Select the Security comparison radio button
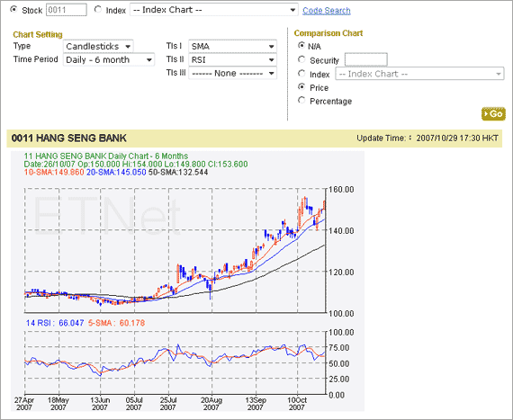Screen dimensions: 513x420 301,59
